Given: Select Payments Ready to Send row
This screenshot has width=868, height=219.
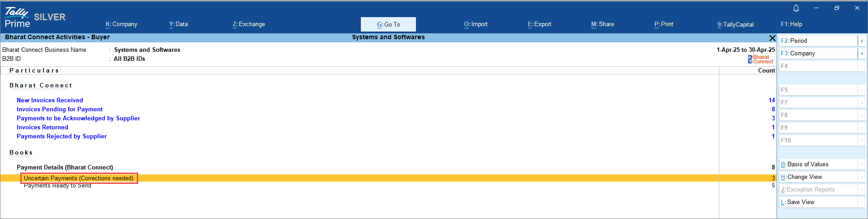Looking at the screenshot, I should point(57,186).
